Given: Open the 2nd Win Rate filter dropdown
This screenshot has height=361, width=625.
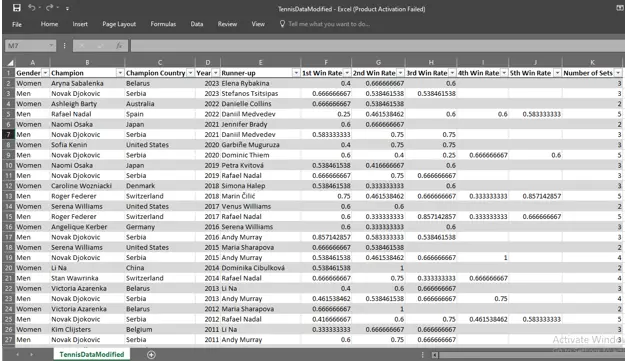Looking at the screenshot, I should pos(400,73).
